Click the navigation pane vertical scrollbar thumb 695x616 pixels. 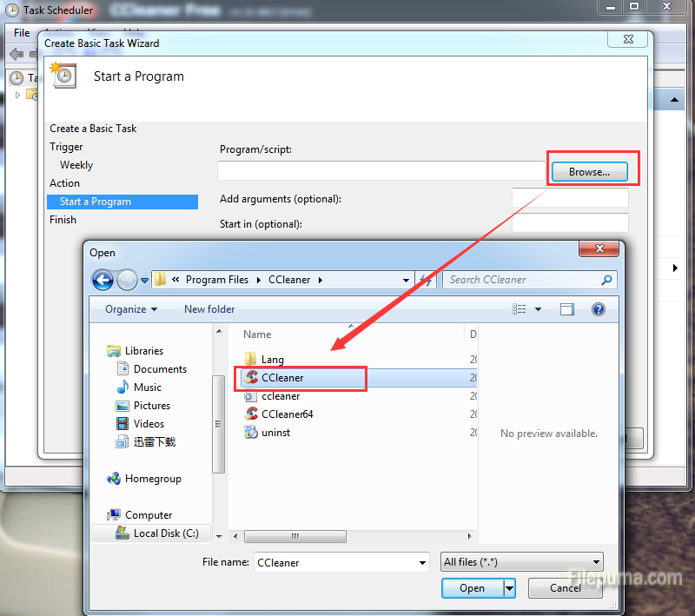218,424
